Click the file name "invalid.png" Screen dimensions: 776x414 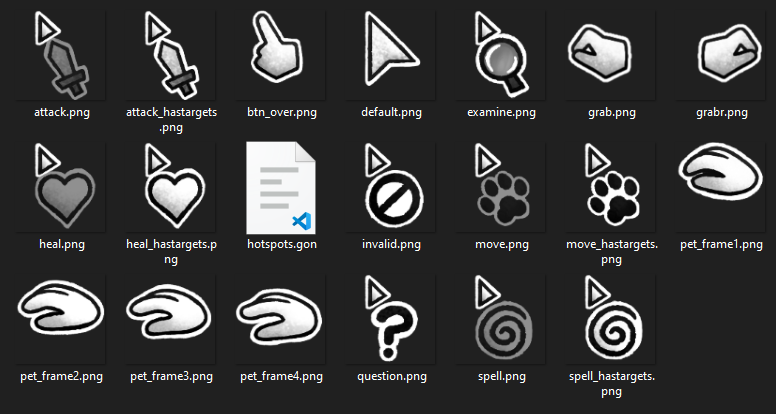[x=391, y=244]
